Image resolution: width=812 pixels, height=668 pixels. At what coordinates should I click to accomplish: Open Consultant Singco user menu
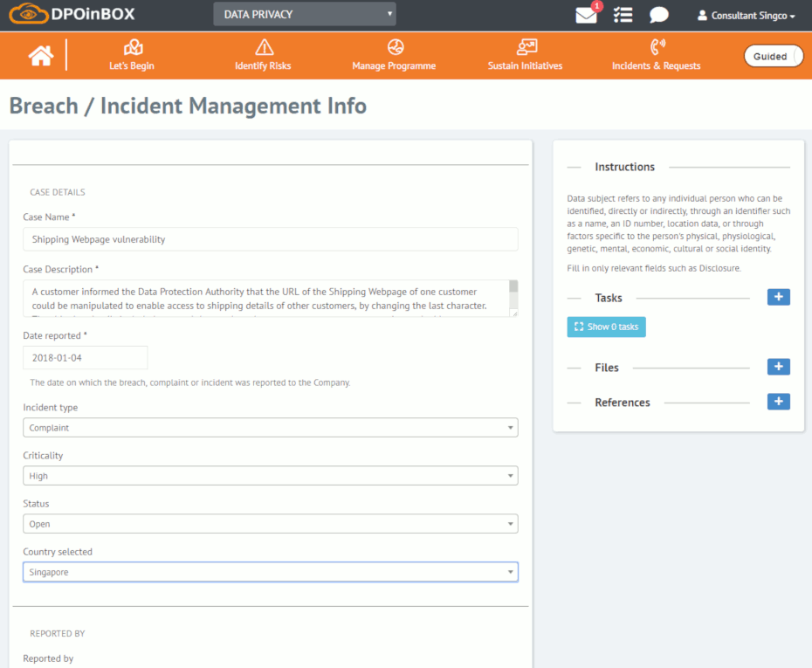747,16
